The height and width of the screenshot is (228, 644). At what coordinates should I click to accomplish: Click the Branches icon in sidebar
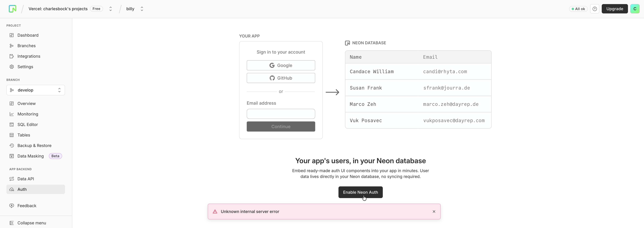coord(12,46)
